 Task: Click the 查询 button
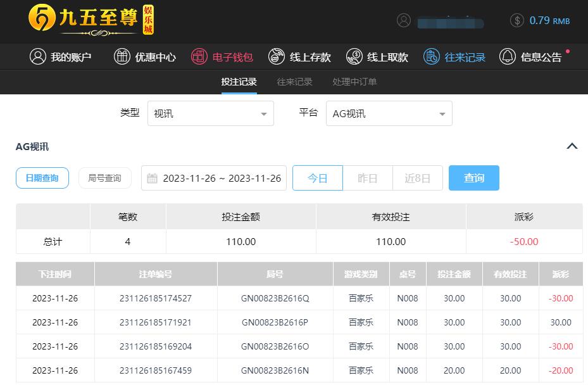tap(474, 178)
